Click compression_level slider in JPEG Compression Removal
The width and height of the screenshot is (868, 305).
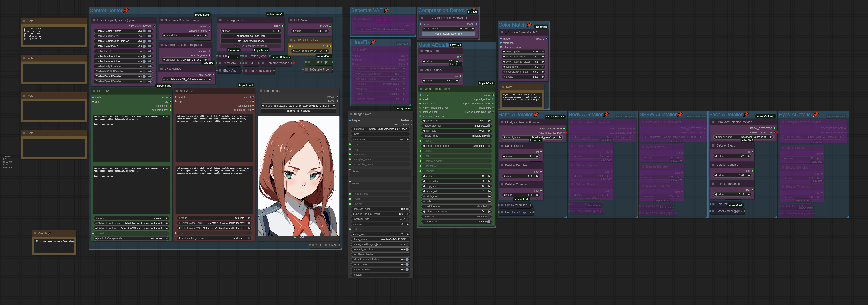(x=448, y=34)
